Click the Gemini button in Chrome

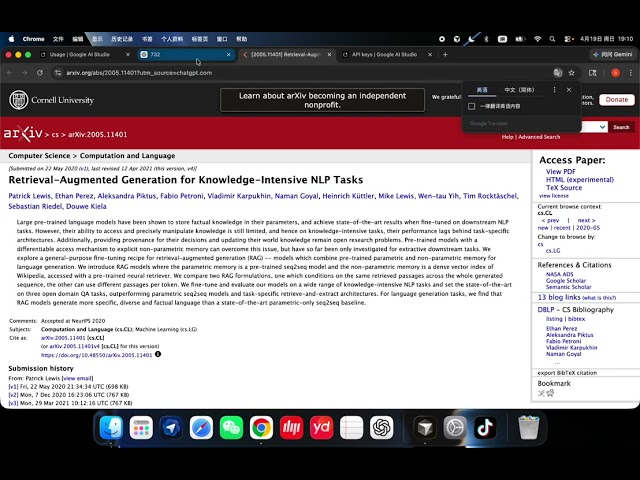613,54
